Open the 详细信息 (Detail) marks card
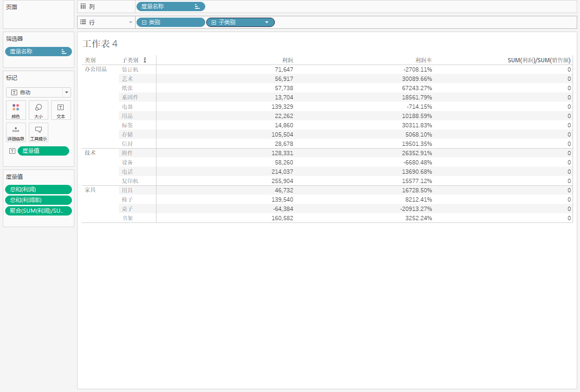 pos(16,132)
